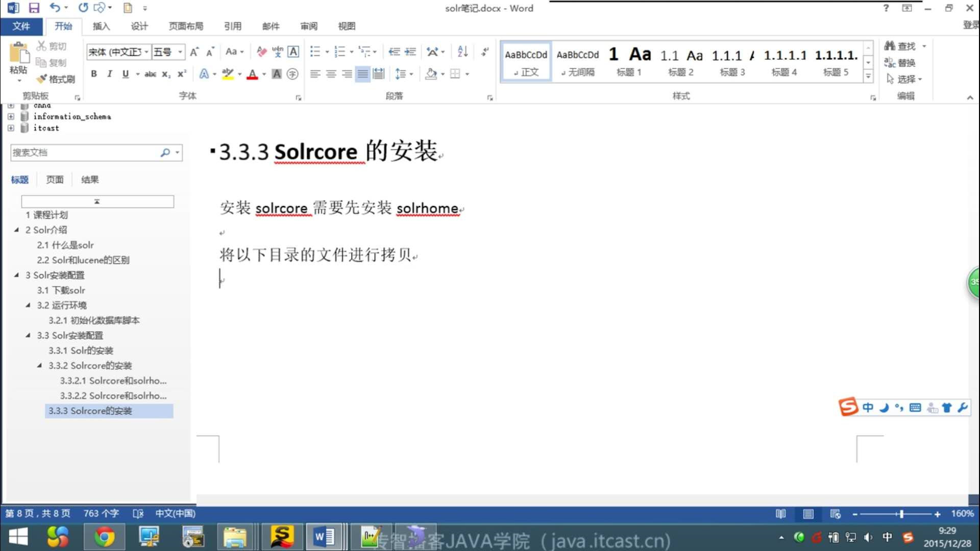Open search options dropdown in navigation pane
This screenshot has width=980, height=551.
pos(178,153)
